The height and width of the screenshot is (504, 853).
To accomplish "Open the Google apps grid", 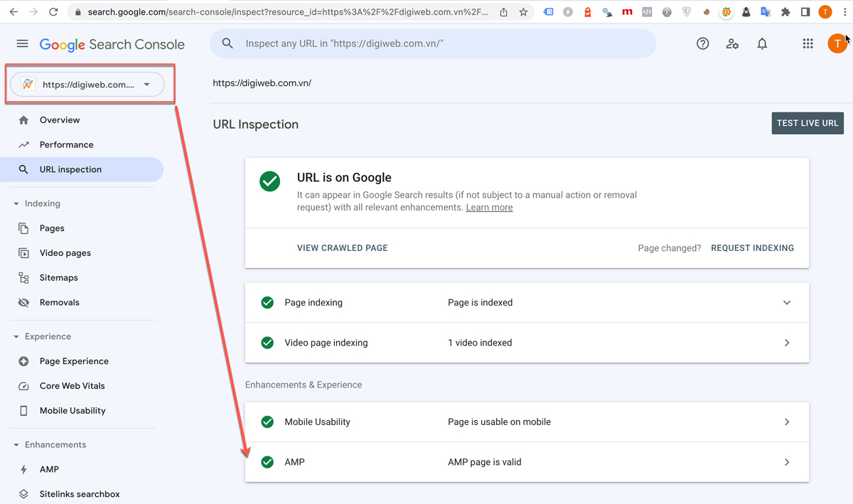I will pyautogui.click(x=808, y=44).
